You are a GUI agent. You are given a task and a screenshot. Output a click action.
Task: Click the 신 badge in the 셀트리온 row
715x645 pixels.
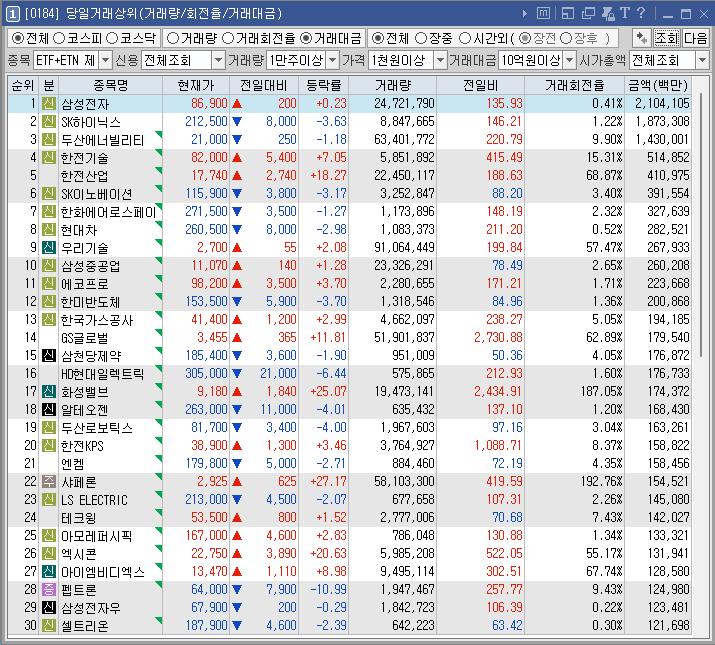point(49,625)
